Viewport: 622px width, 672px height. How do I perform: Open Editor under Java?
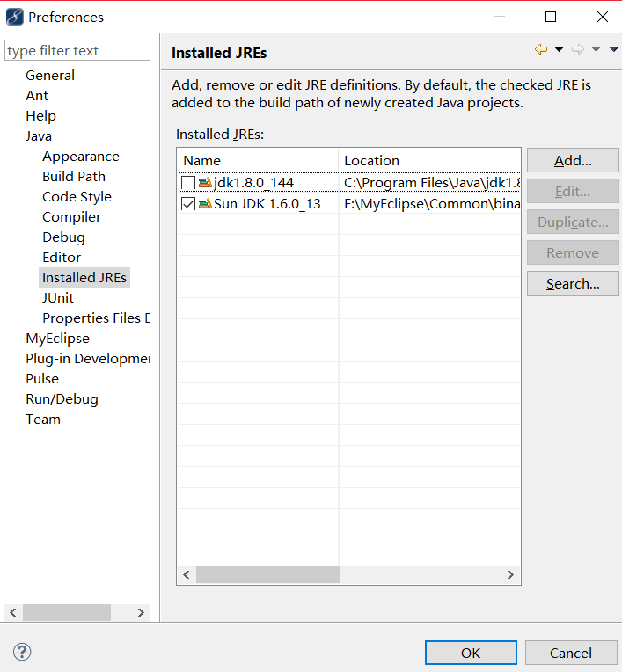pos(62,258)
